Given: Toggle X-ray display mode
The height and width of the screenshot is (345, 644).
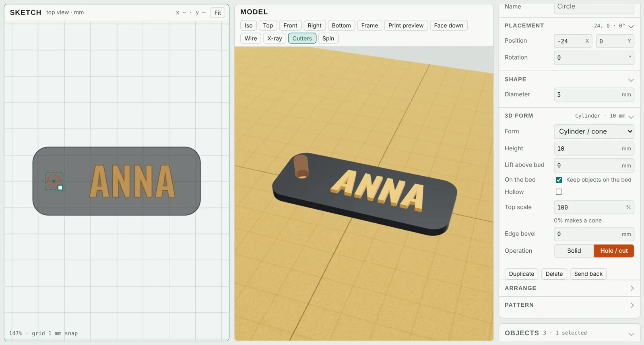Looking at the screenshot, I should [x=275, y=38].
